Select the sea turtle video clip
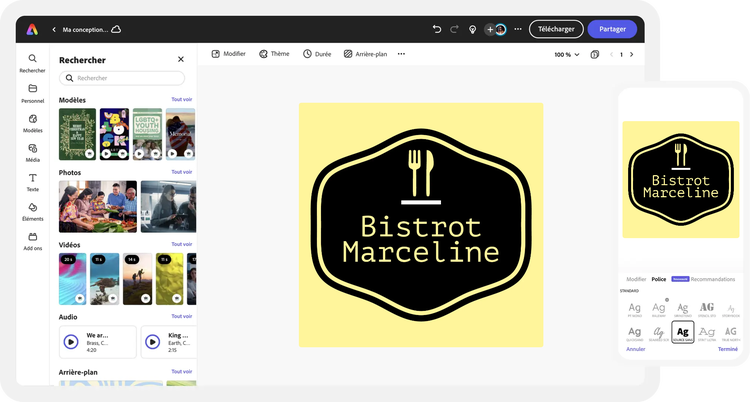Image resolution: width=750 pixels, height=402 pixels. 105,279
